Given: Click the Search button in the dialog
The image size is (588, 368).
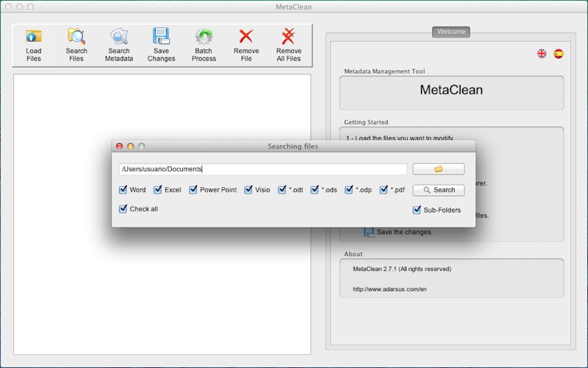Looking at the screenshot, I should pos(438,190).
